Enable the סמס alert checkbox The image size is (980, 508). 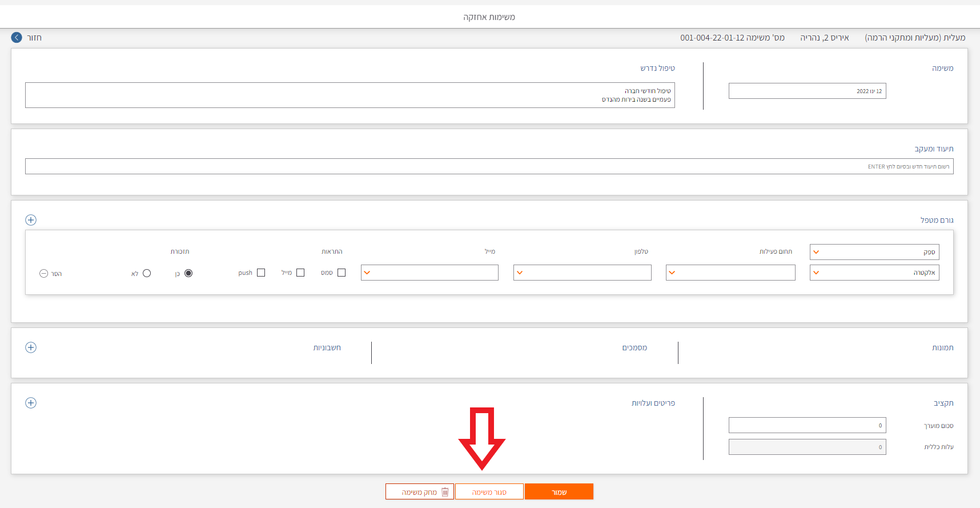pyautogui.click(x=342, y=273)
